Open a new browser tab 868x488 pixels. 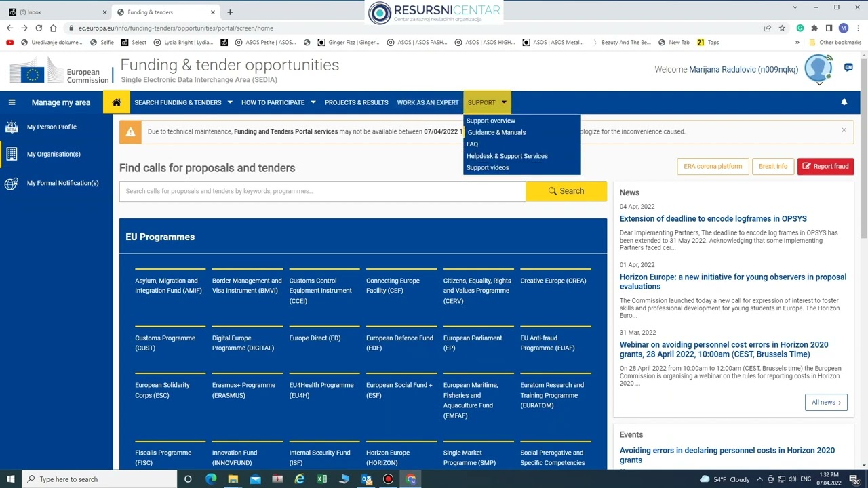point(230,12)
